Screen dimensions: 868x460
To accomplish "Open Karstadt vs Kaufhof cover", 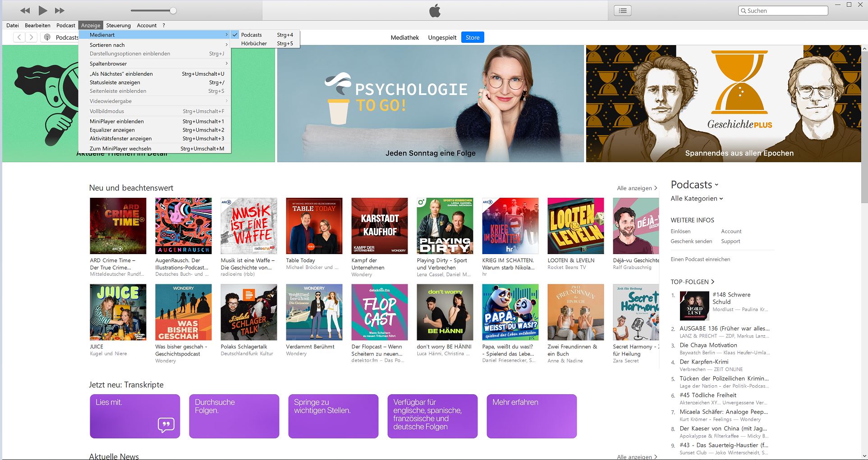I will 380,226.
